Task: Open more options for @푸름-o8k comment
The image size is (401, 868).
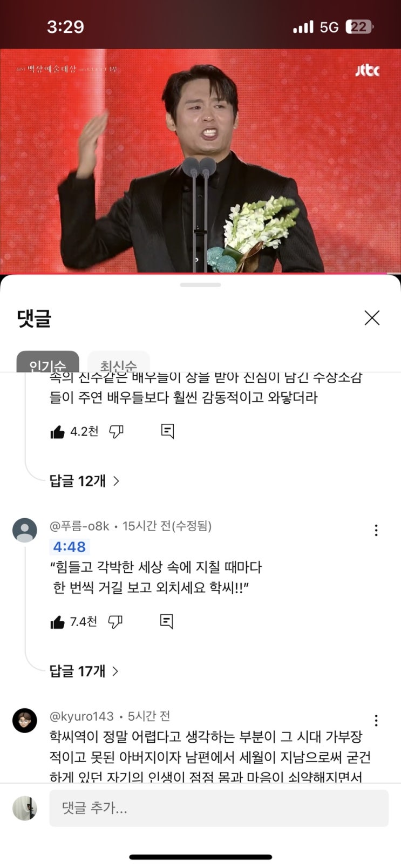Action: [376, 530]
